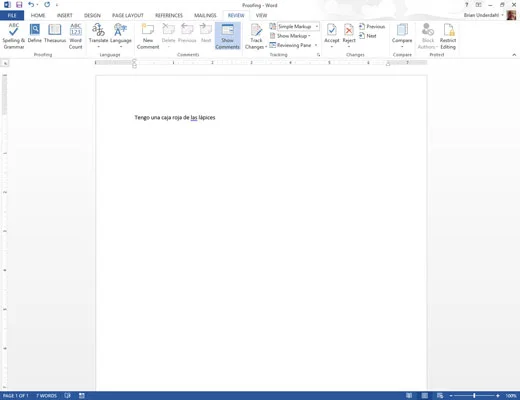Toggle the Reviewing Pane
The image size is (520, 400).
pyautogui.click(x=294, y=45)
